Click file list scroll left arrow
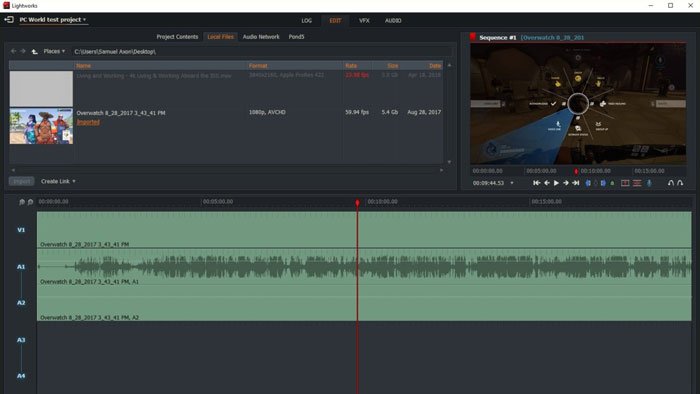 pos(13,170)
